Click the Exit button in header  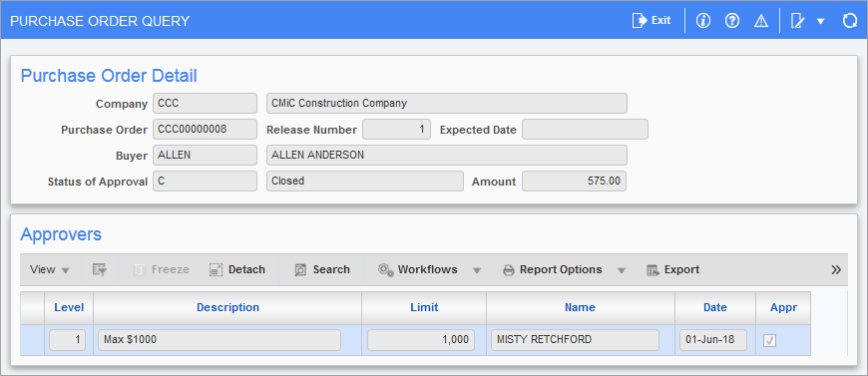[651, 21]
